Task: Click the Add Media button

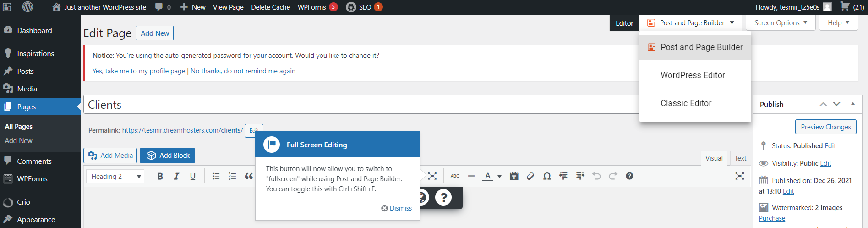Action: click(x=111, y=156)
